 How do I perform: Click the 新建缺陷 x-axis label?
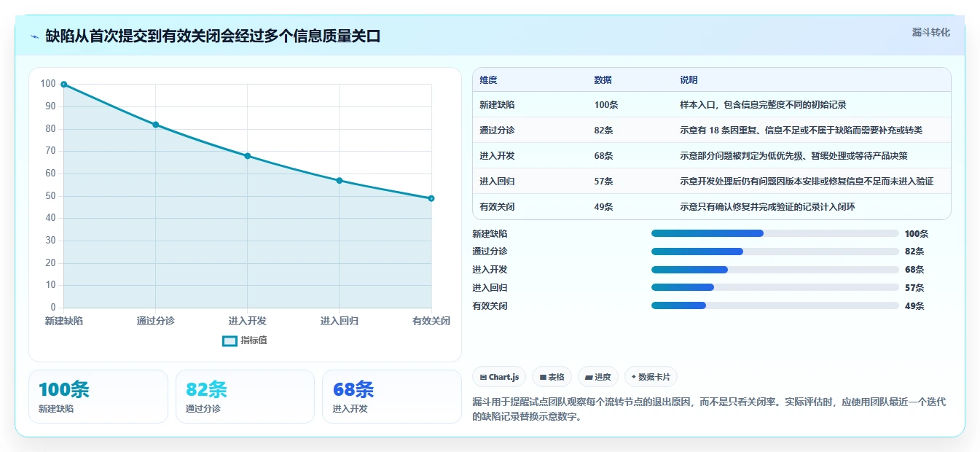pyautogui.click(x=64, y=321)
